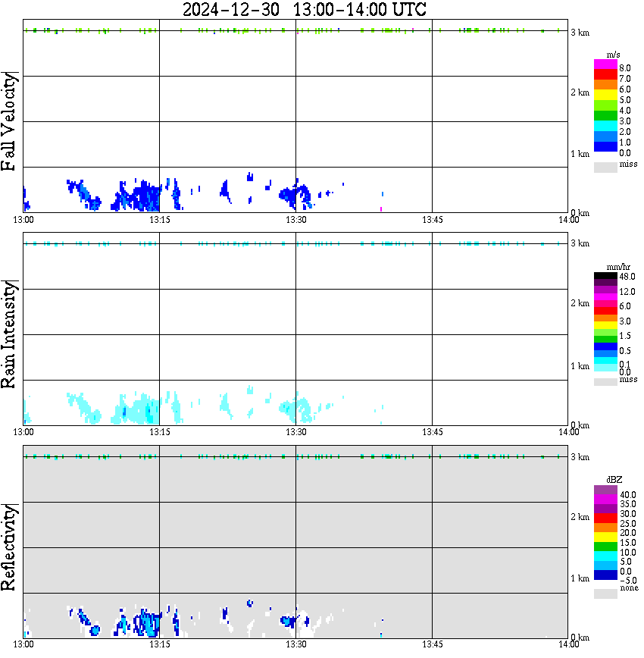The height and width of the screenshot is (658, 644).
Task: Pick the pink 6.0 swatch in mm/hr legend
Action: (606, 304)
